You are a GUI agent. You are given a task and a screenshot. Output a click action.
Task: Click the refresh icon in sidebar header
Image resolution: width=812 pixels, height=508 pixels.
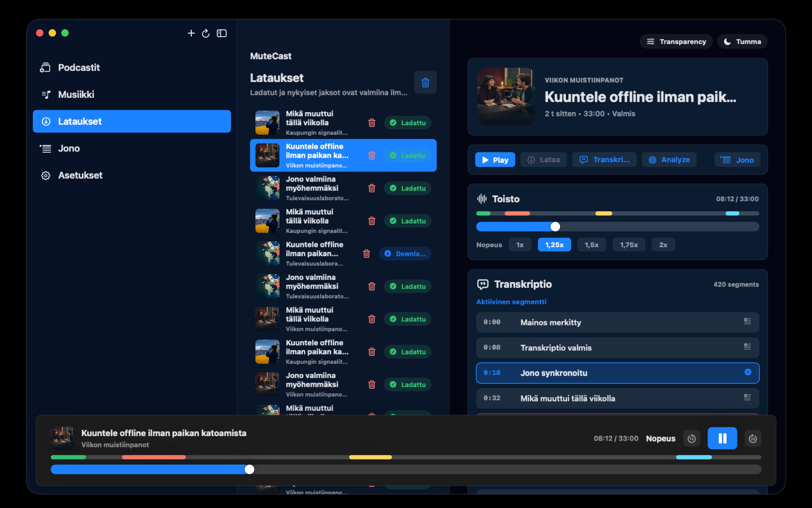coord(206,33)
